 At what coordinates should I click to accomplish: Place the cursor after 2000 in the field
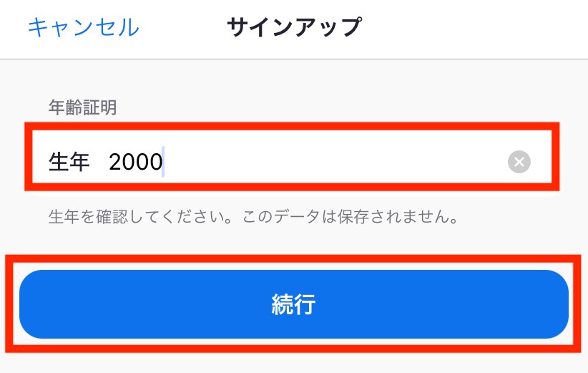click(164, 162)
